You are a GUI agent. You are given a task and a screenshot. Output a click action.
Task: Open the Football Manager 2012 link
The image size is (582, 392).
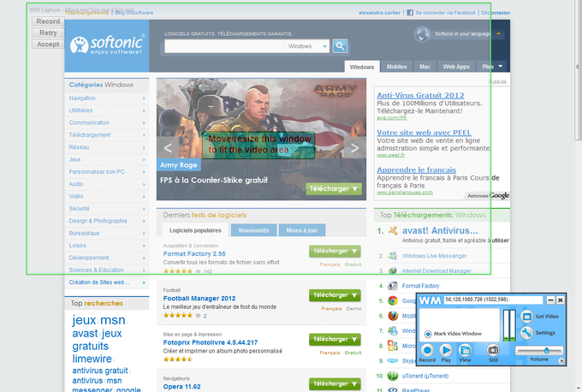tap(199, 298)
